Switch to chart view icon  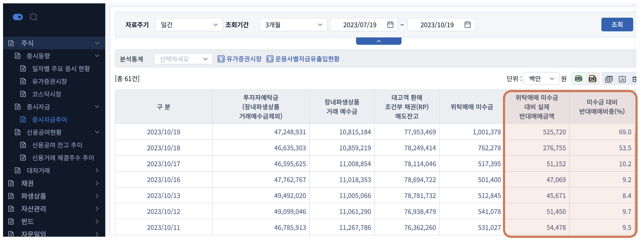click(622, 79)
